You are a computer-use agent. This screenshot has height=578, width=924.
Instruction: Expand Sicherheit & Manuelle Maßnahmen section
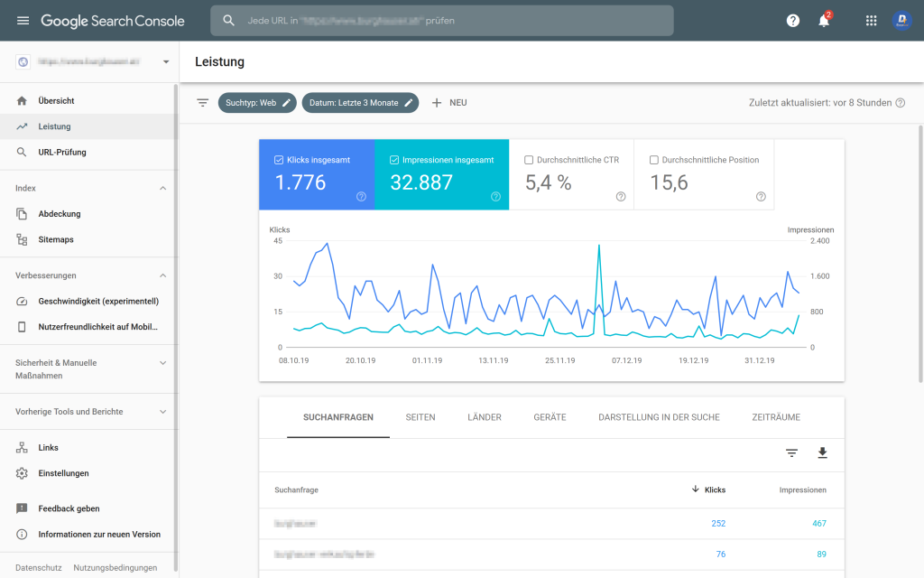click(163, 363)
